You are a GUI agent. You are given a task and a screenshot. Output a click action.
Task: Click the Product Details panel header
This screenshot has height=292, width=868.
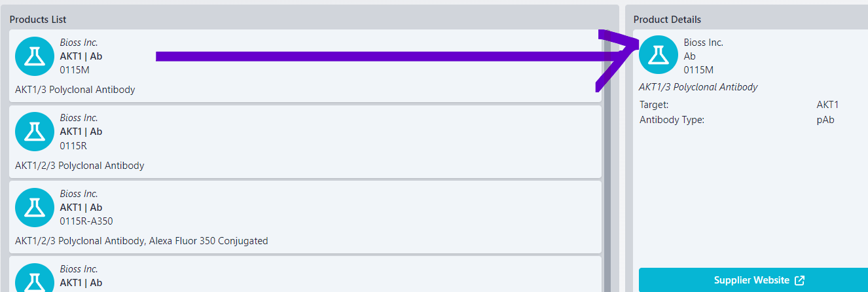click(667, 20)
